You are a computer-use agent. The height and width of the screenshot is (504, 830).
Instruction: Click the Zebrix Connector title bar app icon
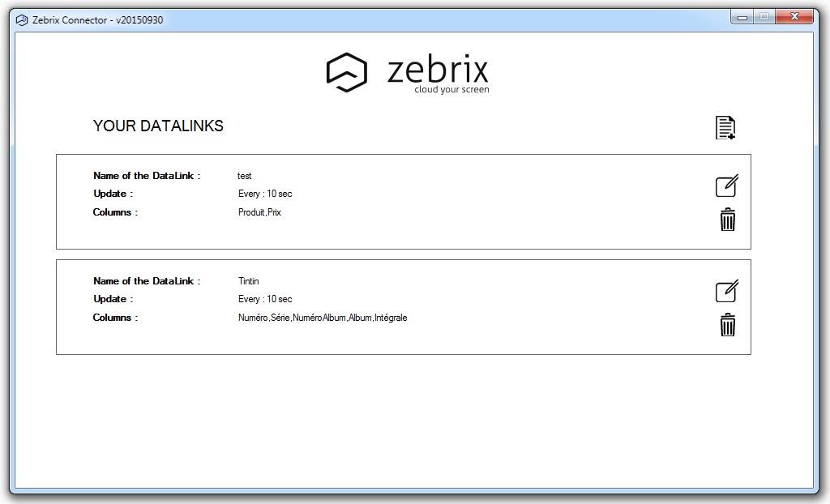[22, 19]
